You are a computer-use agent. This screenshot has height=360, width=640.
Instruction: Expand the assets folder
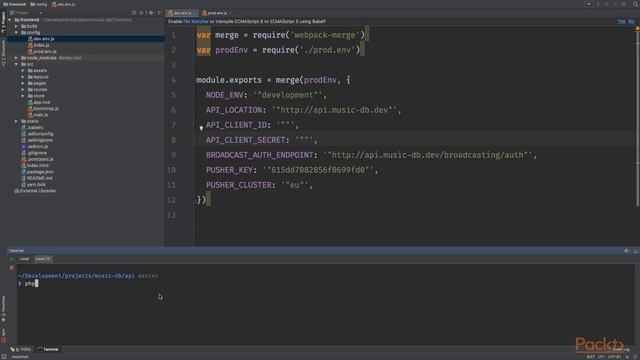point(23,71)
